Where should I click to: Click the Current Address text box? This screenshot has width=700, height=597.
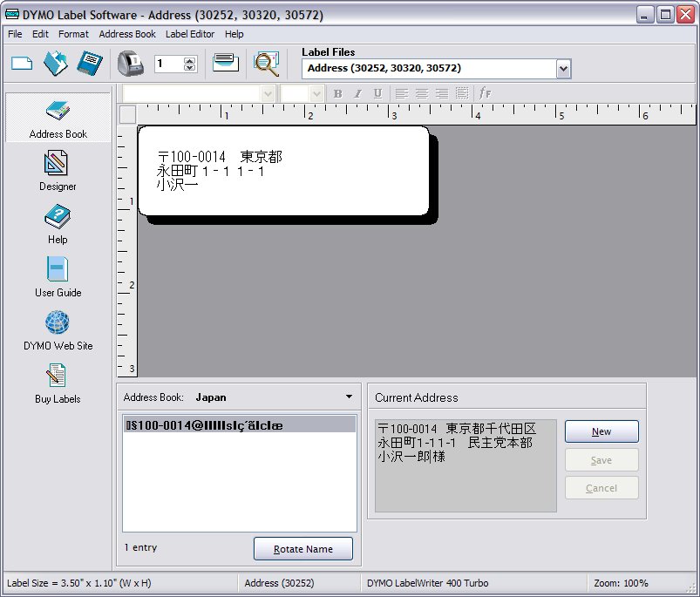(466, 465)
